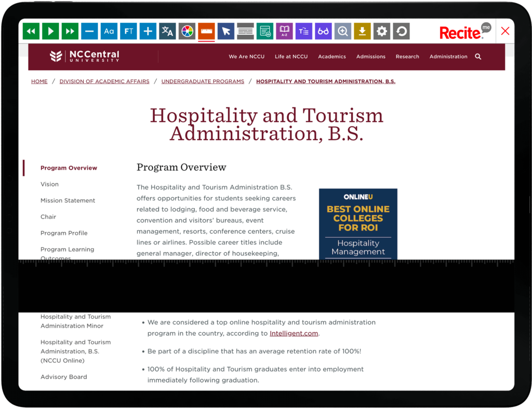The width and height of the screenshot is (532, 408).
Task: Reset Recite Me toolbar settings
Action: (x=401, y=31)
